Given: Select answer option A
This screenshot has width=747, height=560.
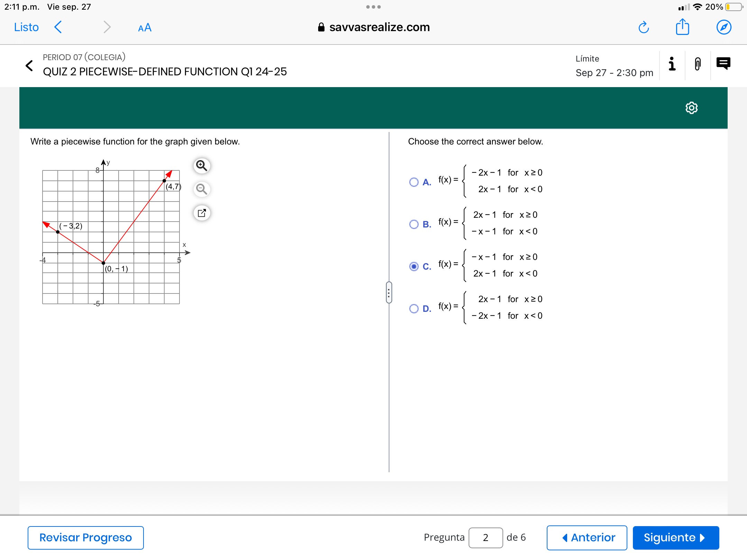Looking at the screenshot, I should pos(414,182).
